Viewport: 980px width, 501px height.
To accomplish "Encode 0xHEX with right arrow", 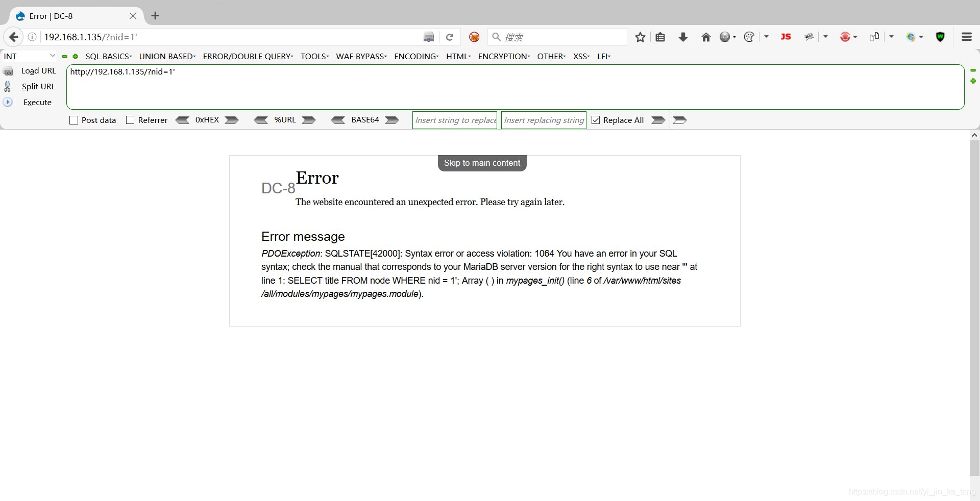I will 232,120.
